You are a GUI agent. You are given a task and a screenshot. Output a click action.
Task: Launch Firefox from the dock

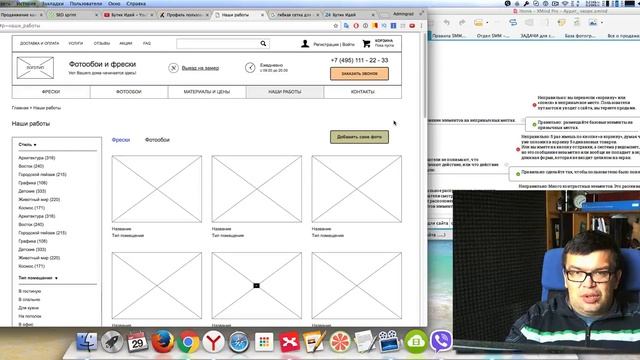(x=163, y=342)
